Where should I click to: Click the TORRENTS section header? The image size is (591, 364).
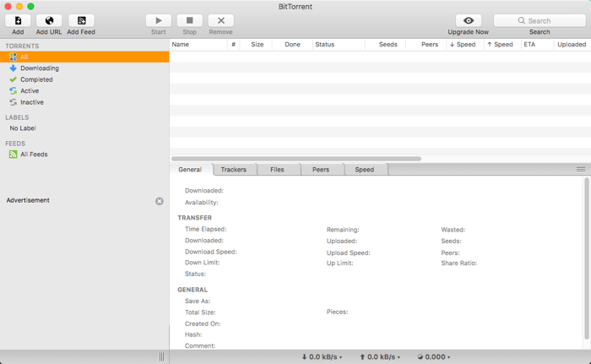(22, 46)
